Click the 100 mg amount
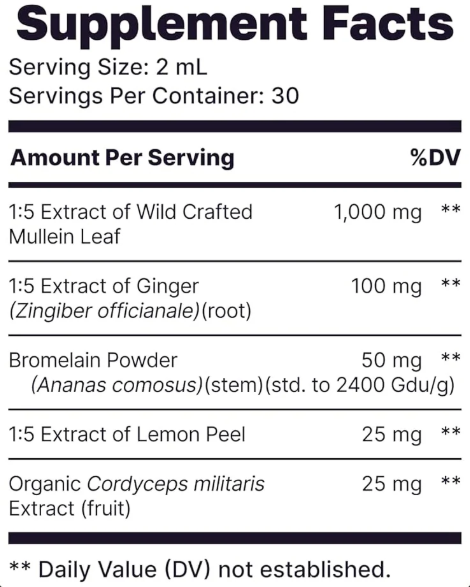This screenshot has width=470, height=587. [386, 286]
